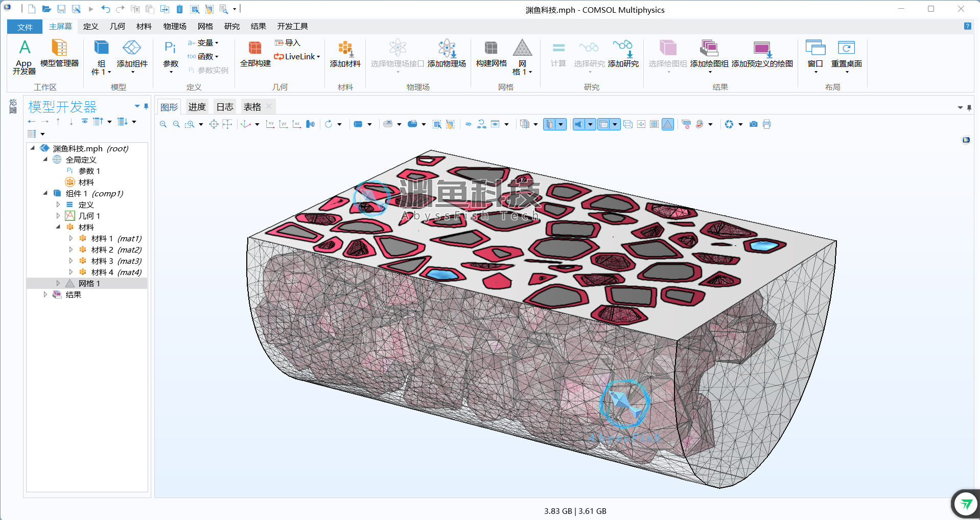Screen dimensions: 980x520
Task: Toggle the grid display in the graphics toolbar
Action: click(x=654, y=124)
